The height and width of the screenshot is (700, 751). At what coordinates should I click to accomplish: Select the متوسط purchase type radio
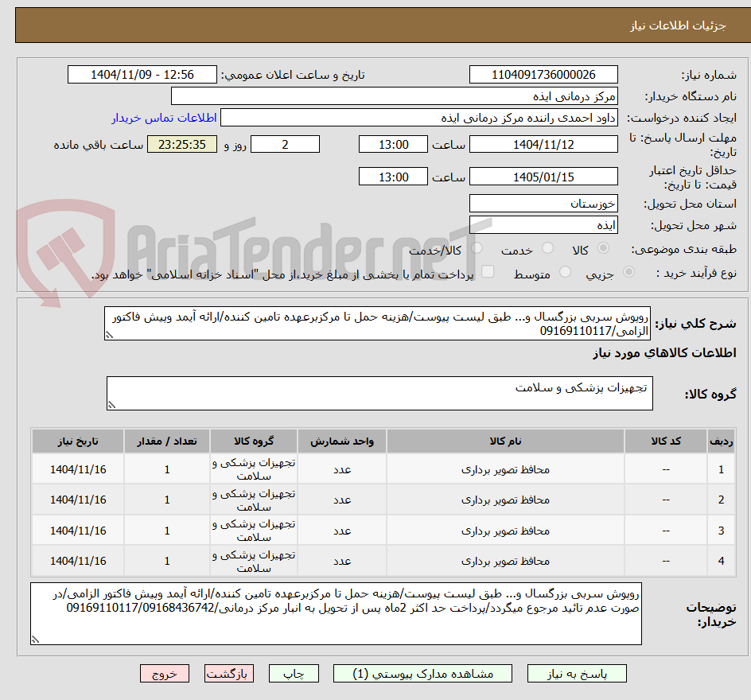(x=565, y=272)
